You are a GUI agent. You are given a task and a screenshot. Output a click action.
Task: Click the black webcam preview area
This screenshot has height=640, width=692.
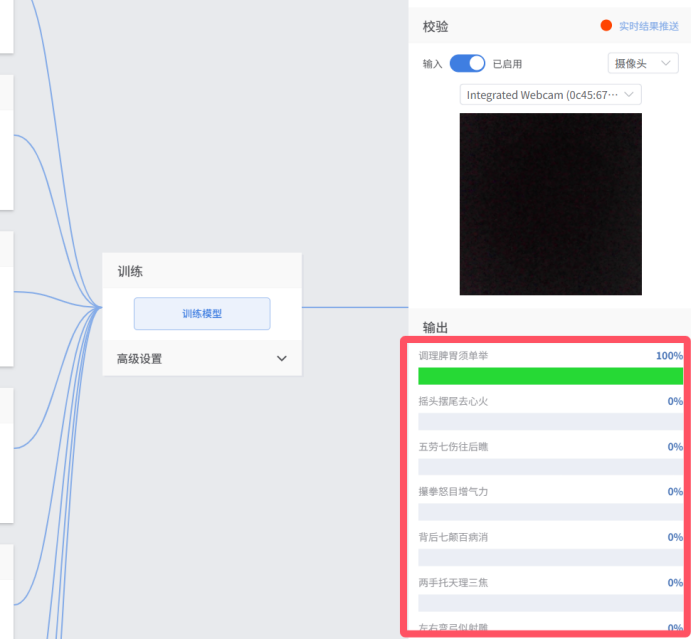(x=550, y=204)
